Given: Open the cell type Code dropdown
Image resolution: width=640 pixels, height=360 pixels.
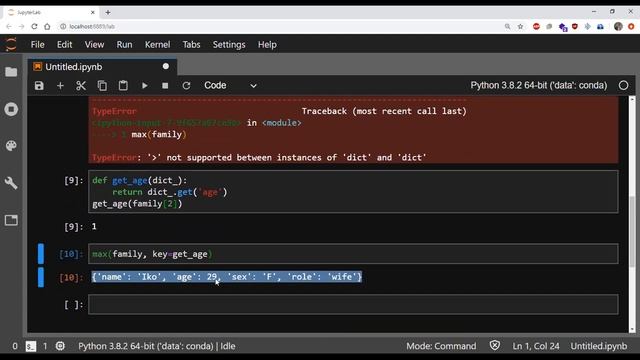Looking at the screenshot, I should [x=230, y=85].
